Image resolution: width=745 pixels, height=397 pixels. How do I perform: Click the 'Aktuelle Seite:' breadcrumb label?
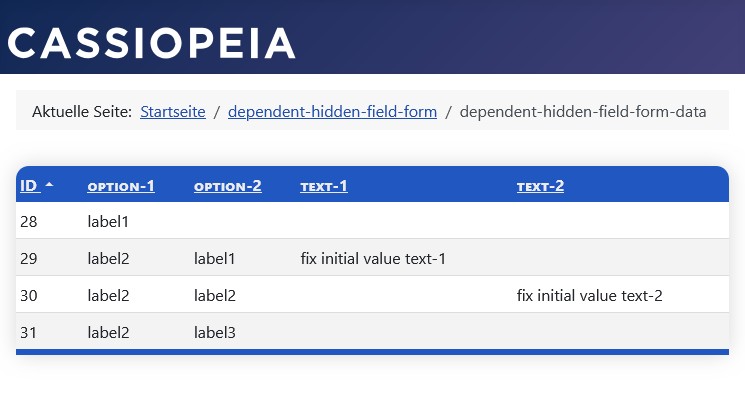[x=82, y=112]
